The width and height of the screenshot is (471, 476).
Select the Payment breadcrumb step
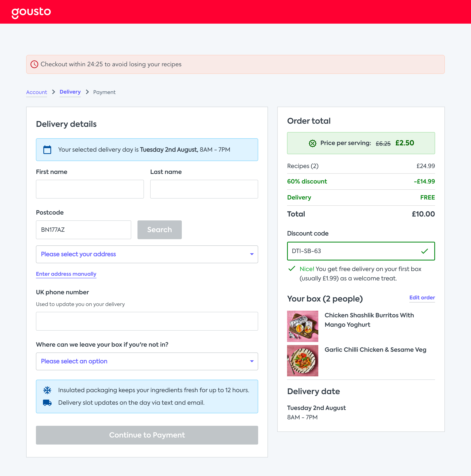(104, 92)
